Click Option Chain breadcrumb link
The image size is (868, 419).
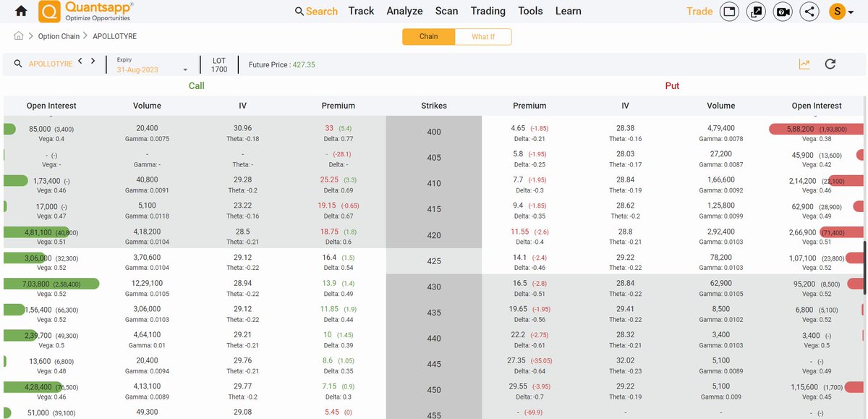59,36
